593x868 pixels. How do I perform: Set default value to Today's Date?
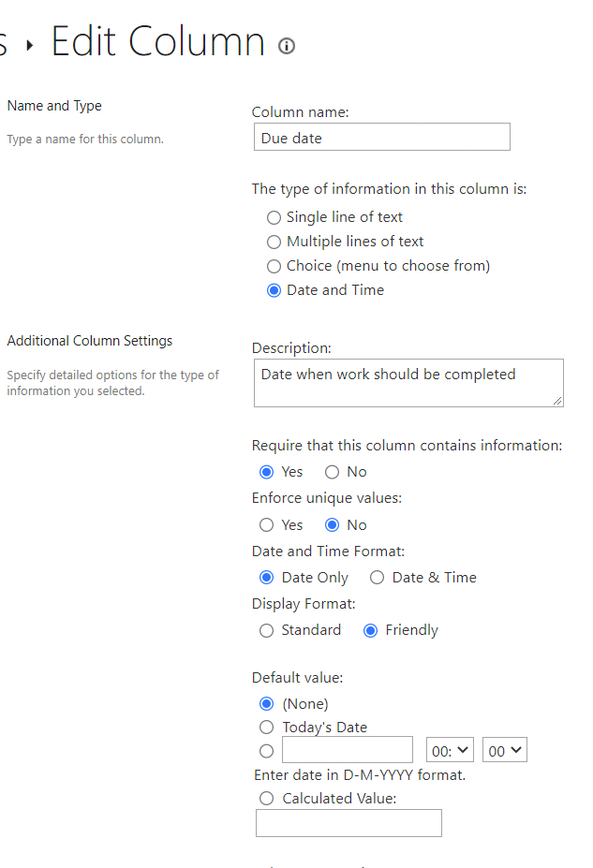point(267,728)
